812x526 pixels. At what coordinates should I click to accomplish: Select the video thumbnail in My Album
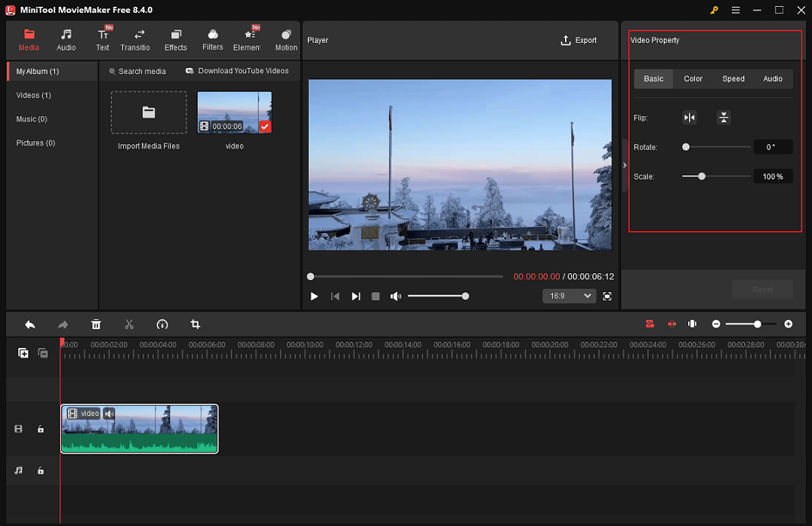coord(234,112)
